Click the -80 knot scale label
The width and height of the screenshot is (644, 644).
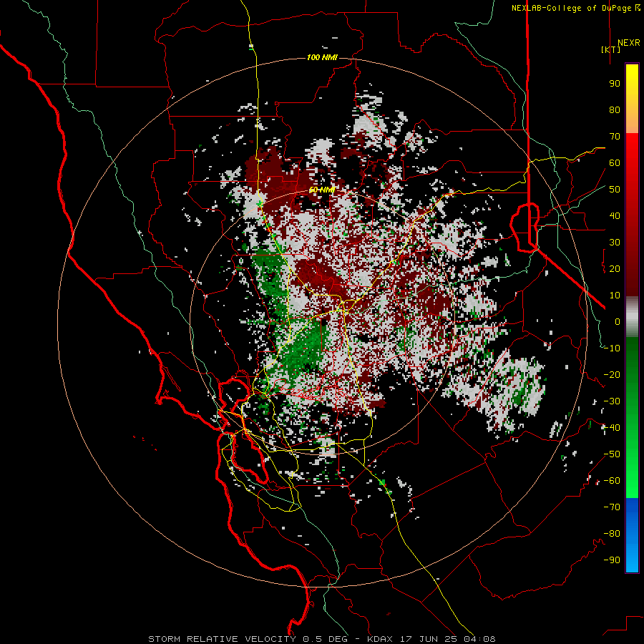pos(612,534)
